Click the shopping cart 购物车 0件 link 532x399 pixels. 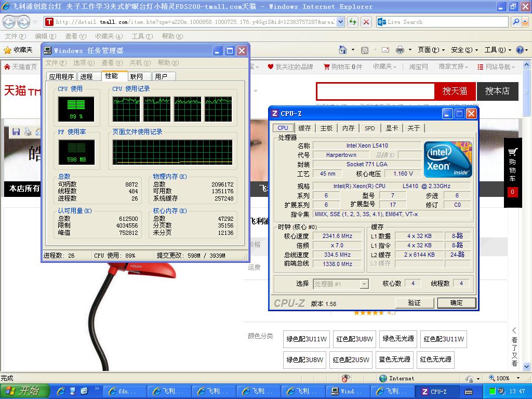pyautogui.click(x=343, y=67)
